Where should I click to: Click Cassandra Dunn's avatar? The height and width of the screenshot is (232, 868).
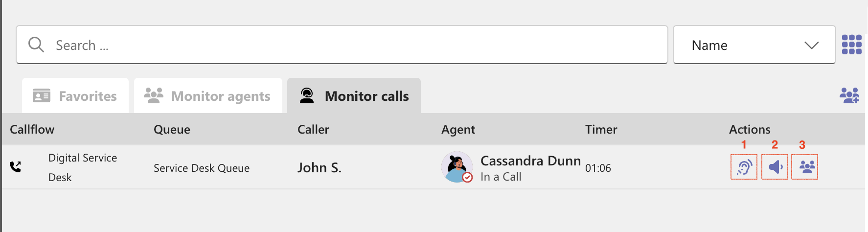(x=457, y=167)
